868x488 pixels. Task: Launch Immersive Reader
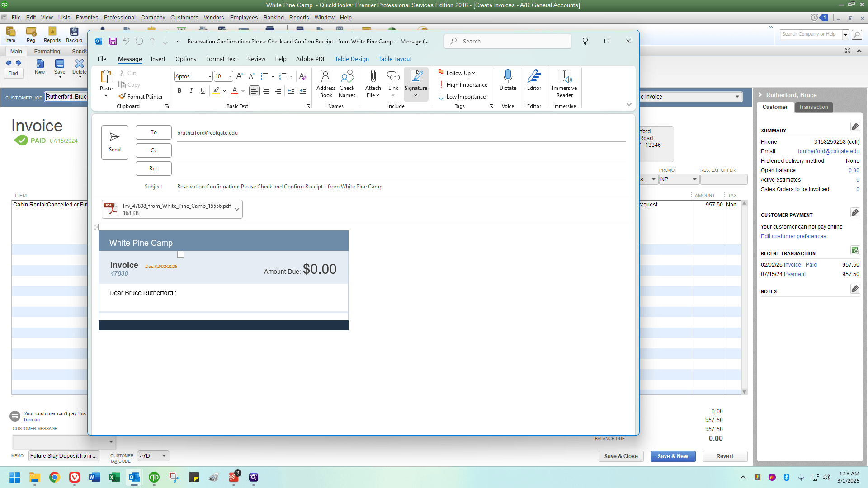click(564, 84)
